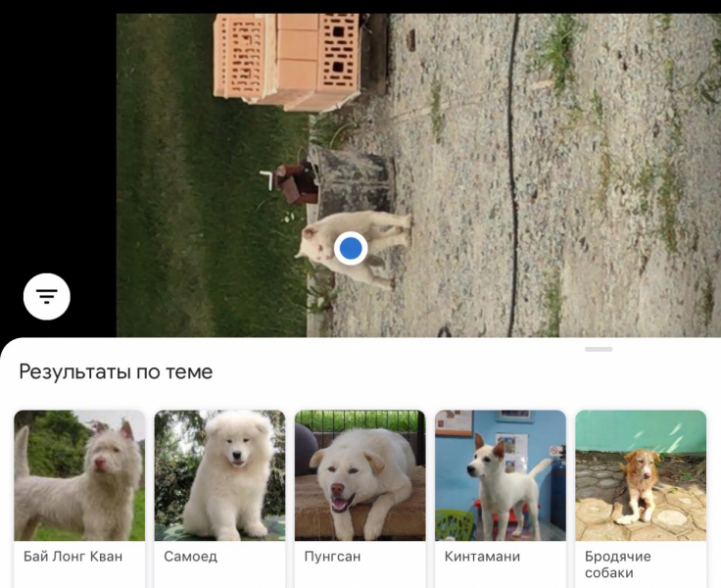Open the Кинтамани dog picture
721x588 pixels.
tap(501, 475)
